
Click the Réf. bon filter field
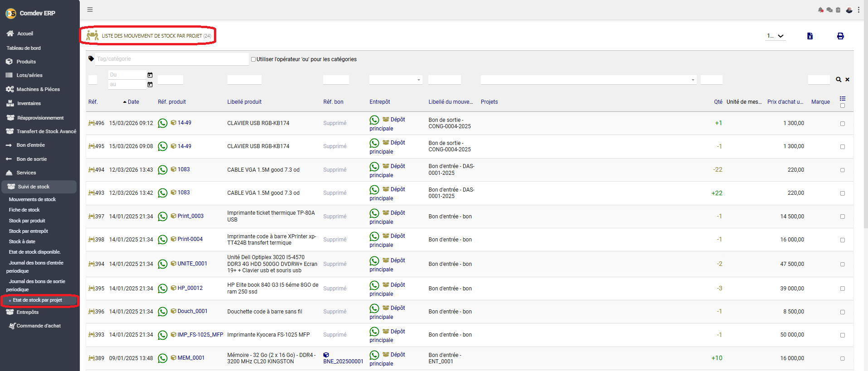(x=336, y=80)
